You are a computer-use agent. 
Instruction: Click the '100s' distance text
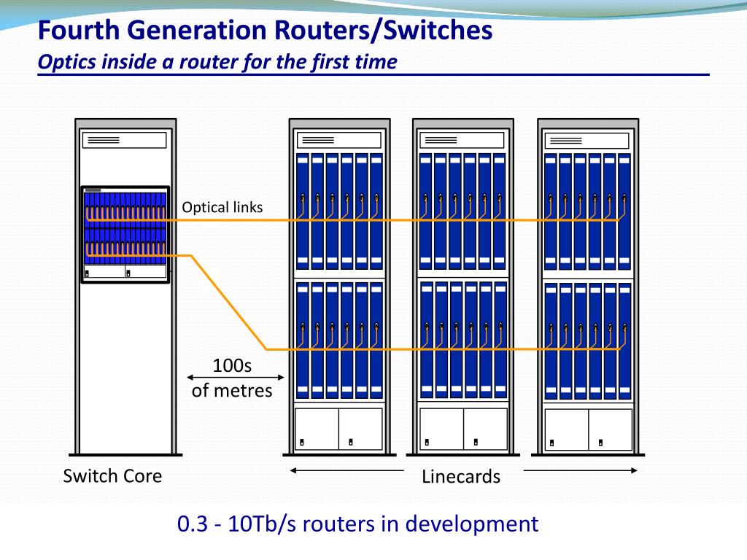pyautogui.click(x=232, y=366)
